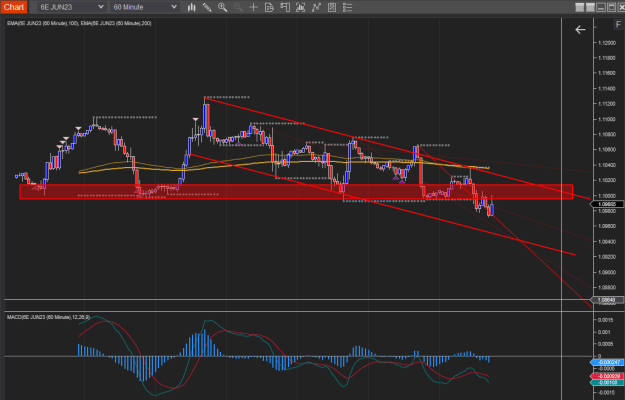Select the red horizontal support zone rectangle
The height and width of the screenshot is (400, 625).
[296, 192]
